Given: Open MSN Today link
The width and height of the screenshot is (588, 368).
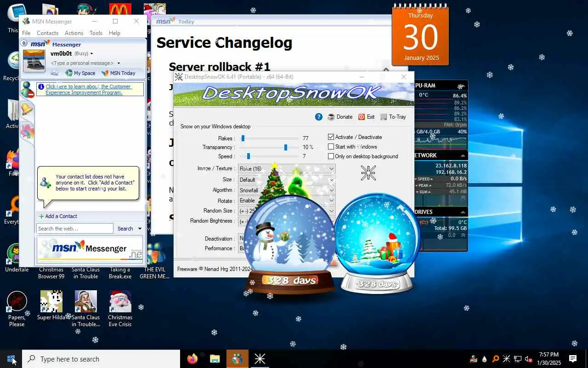Looking at the screenshot, I should [x=119, y=73].
